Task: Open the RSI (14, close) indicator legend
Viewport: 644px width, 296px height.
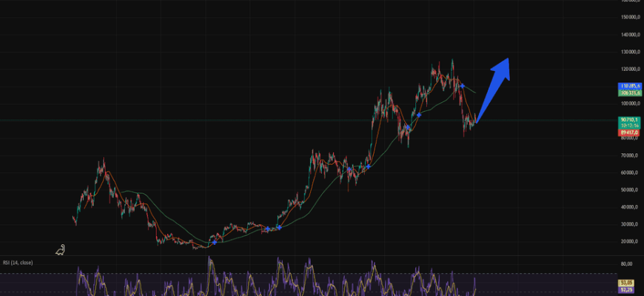Action: click(16, 263)
